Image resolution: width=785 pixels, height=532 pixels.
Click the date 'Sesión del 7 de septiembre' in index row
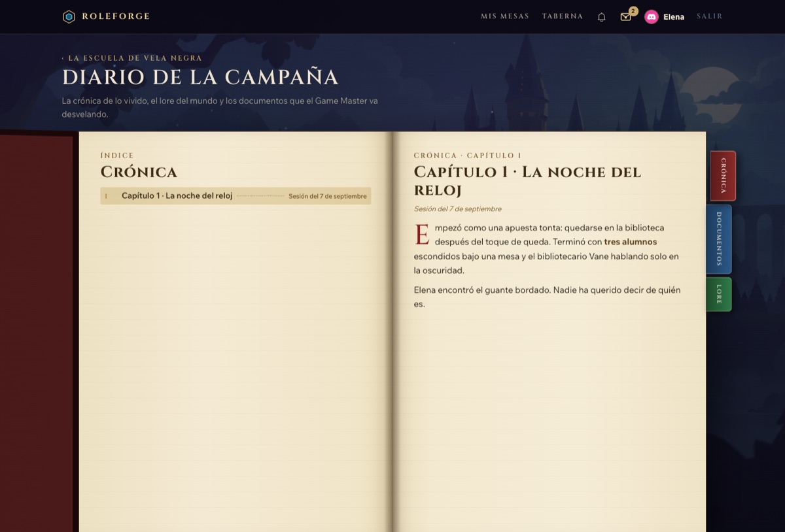327,196
